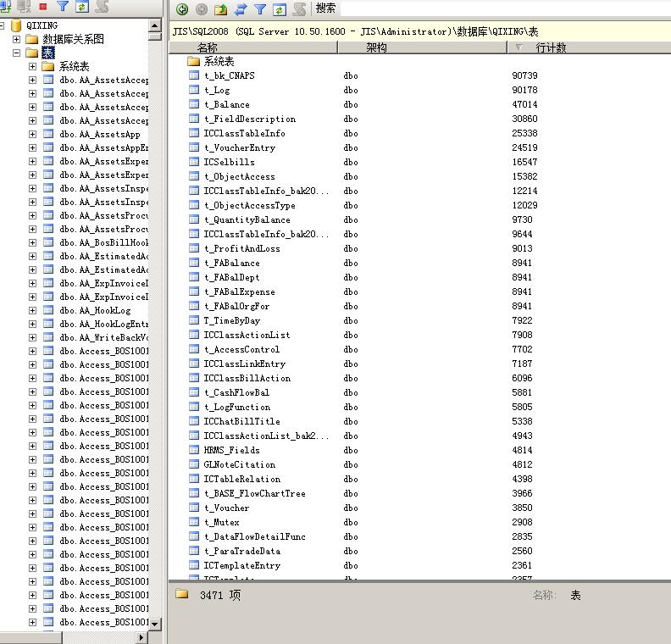The width and height of the screenshot is (671, 644).
Task: Go back with the green arrow button
Action: [x=182, y=9]
